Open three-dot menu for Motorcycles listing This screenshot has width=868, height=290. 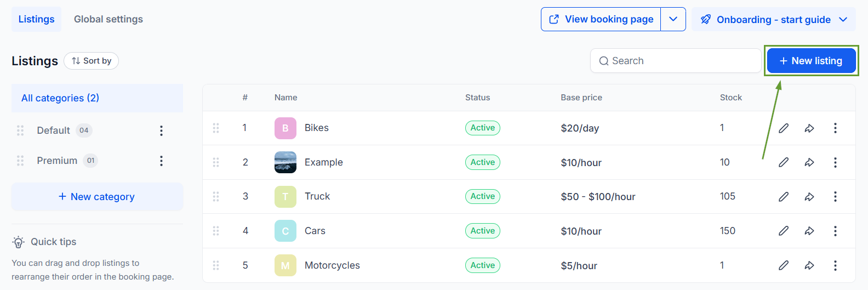pyautogui.click(x=835, y=265)
